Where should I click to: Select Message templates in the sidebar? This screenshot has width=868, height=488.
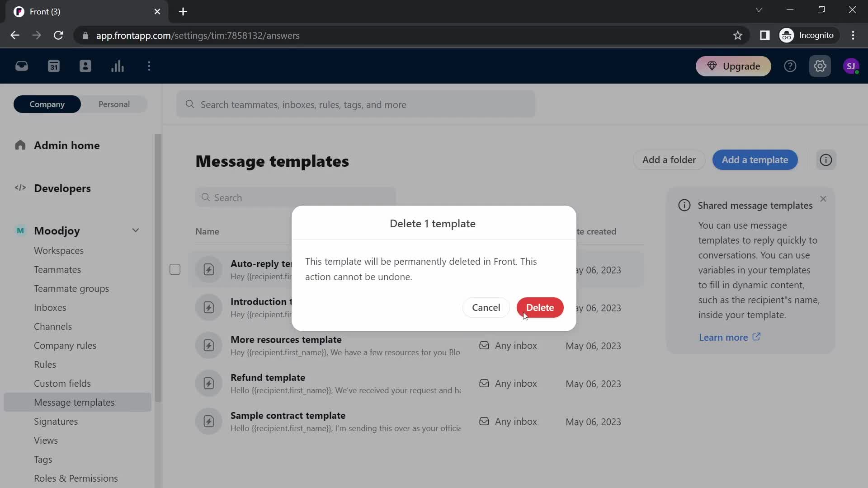77,402
